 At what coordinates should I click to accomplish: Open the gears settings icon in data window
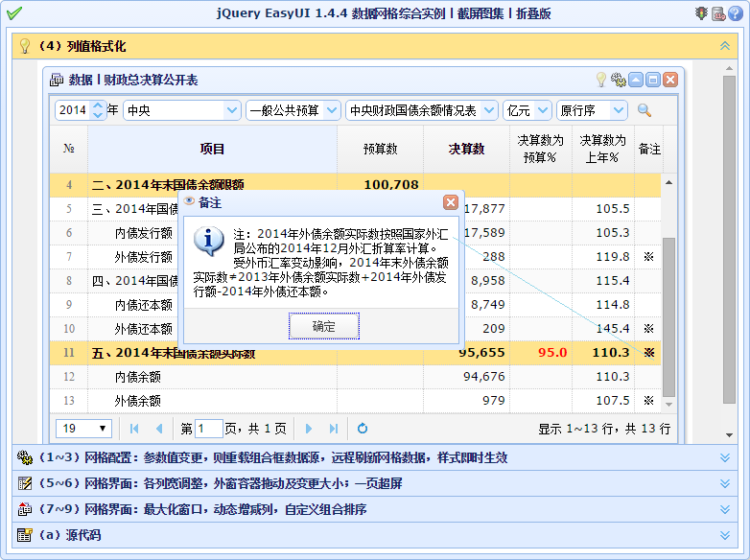click(x=618, y=80)
